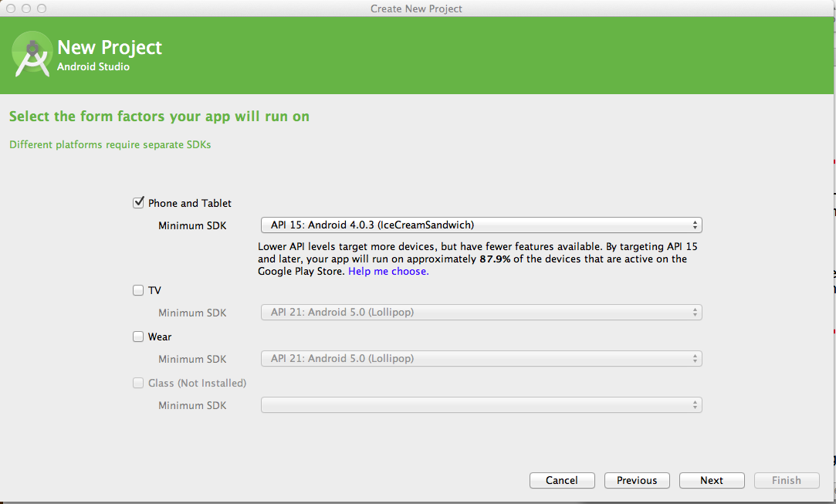Click the 'Select the form factors' heading

click(160, 117)
